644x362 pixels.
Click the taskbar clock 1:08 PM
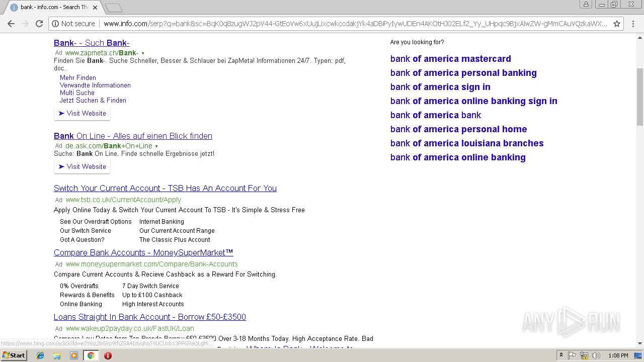(618, 355)
